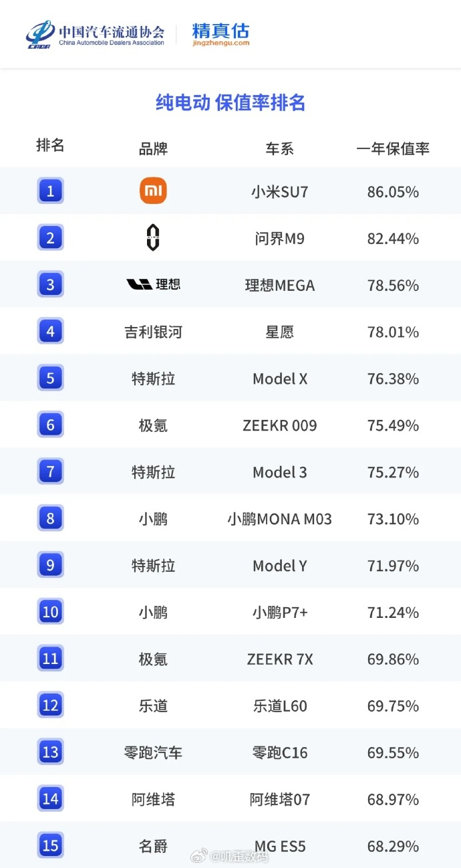Open the jingzhengu.com link

(x=220, y=43)
